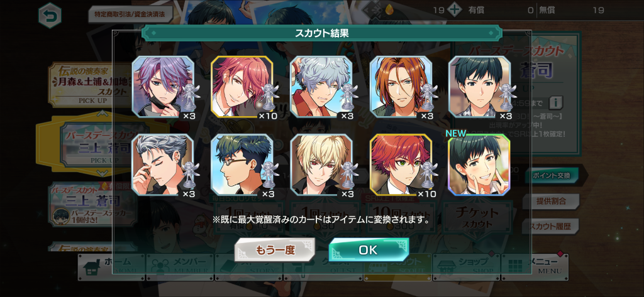644x297 pixels.
Task: Open the ショップ shop tab
Action: (466, 267)
